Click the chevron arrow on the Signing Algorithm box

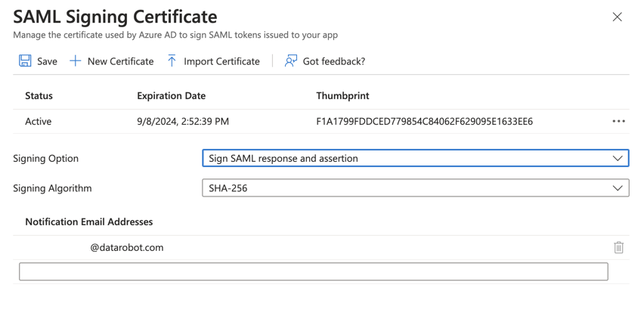(x=617, y=188)
